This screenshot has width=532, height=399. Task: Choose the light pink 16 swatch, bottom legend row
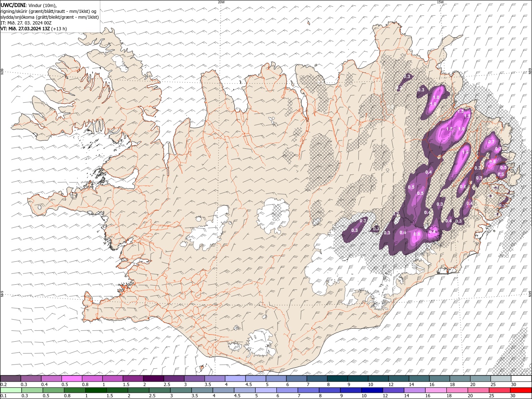click(x=436, y=390)
